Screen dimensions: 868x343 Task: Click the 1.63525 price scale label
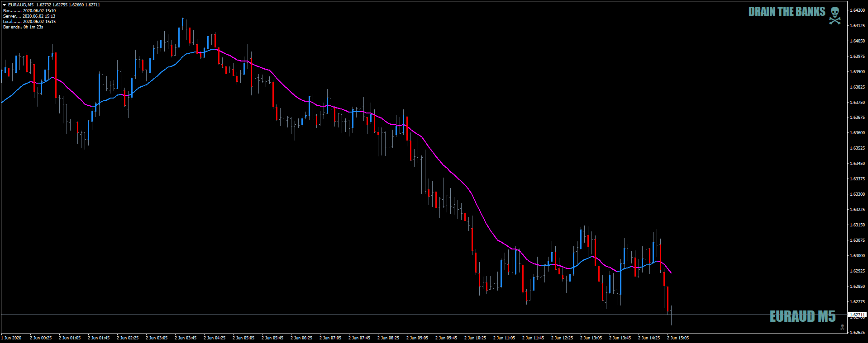pyautogui.click(x=857, y=148)
